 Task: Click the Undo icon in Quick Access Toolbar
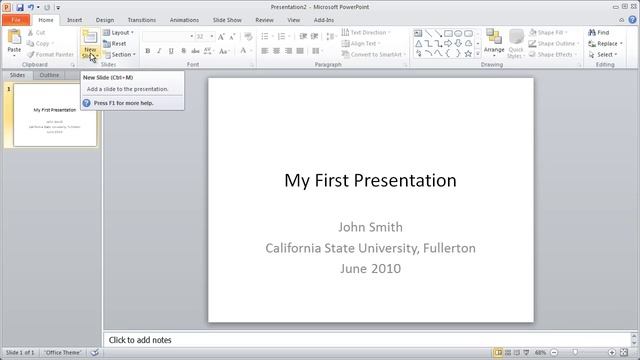[x=31, y=7]
